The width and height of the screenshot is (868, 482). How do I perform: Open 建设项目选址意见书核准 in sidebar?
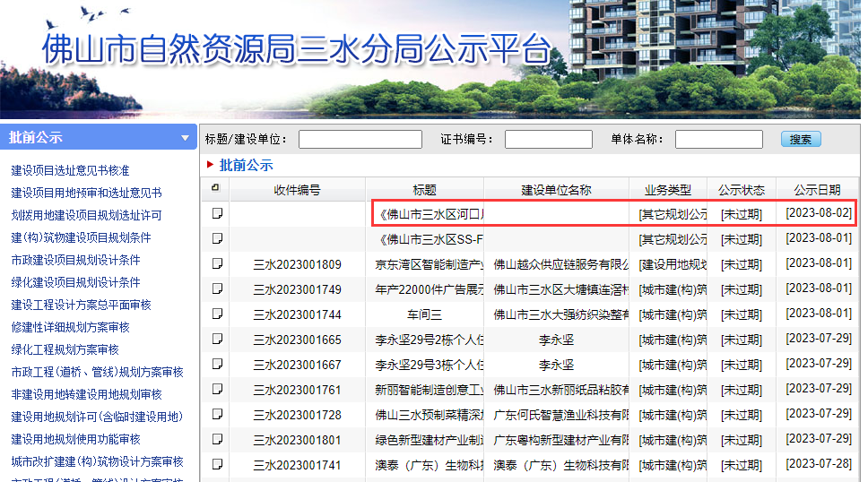point(70,170)
